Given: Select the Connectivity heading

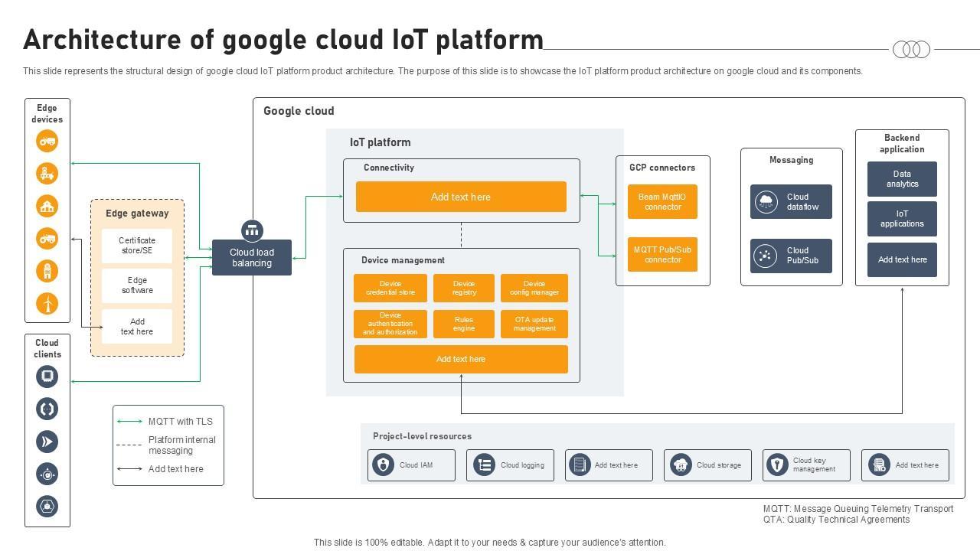Looking at the screenshot, I should click(x=389, y=168).
